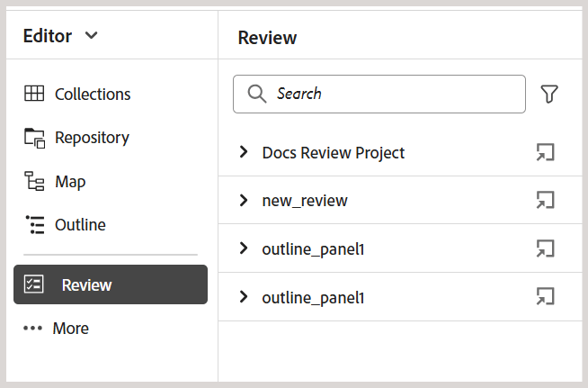This screenshot has width=588, height=388.
Task: Select the bottom outline_panel1 label
Action: point(313,297)
